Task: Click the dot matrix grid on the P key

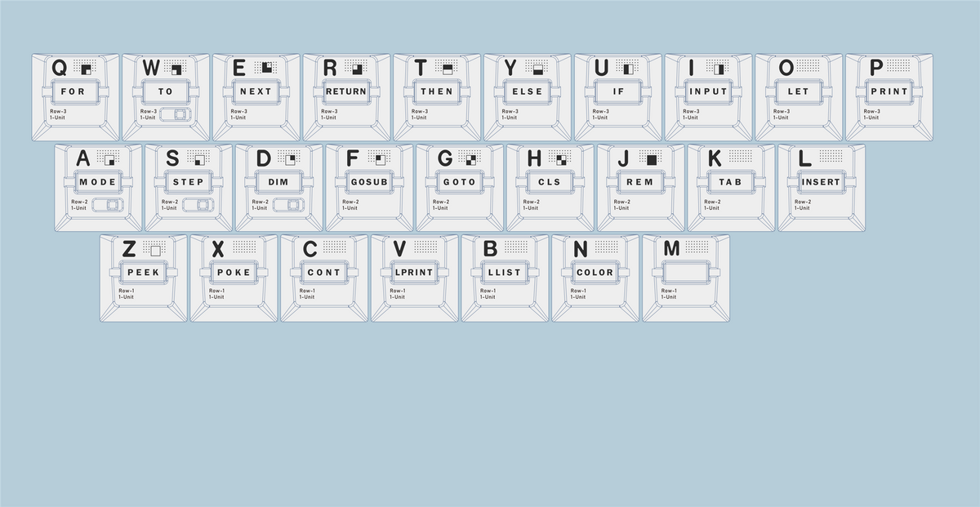Action: (x=898, y=65)
